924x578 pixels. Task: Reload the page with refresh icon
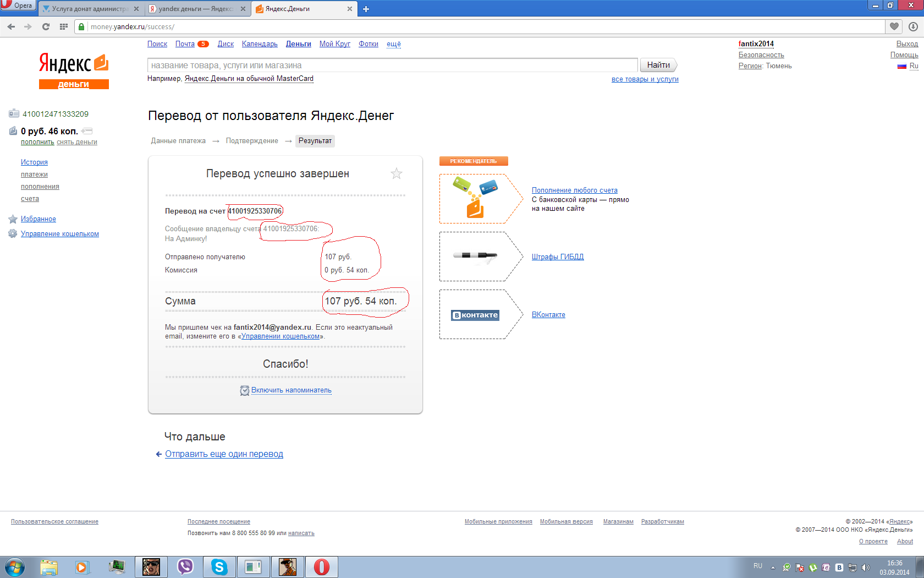[46, 26]
